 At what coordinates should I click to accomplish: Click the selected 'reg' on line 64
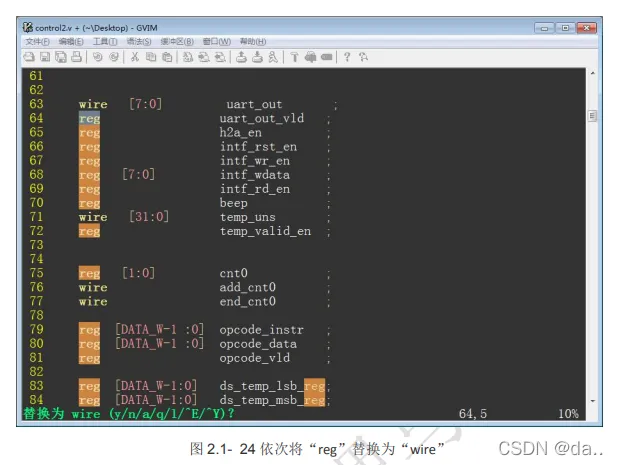(89, 118)
